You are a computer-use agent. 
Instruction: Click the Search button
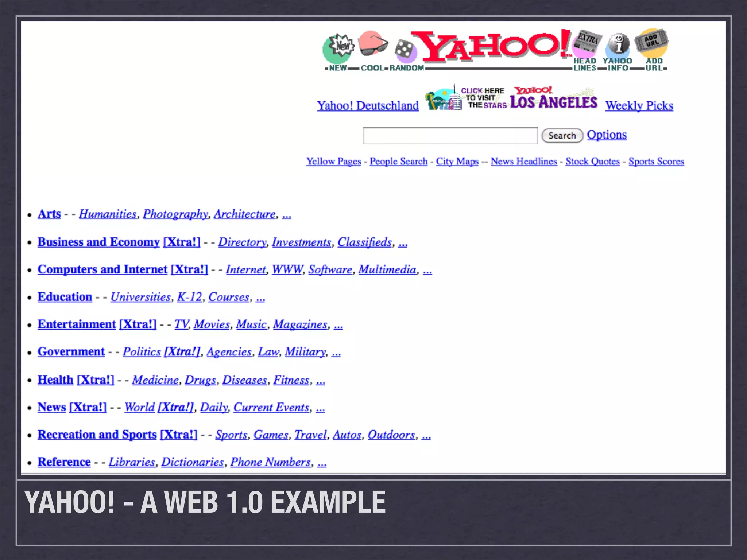click(x=562, y=136)
